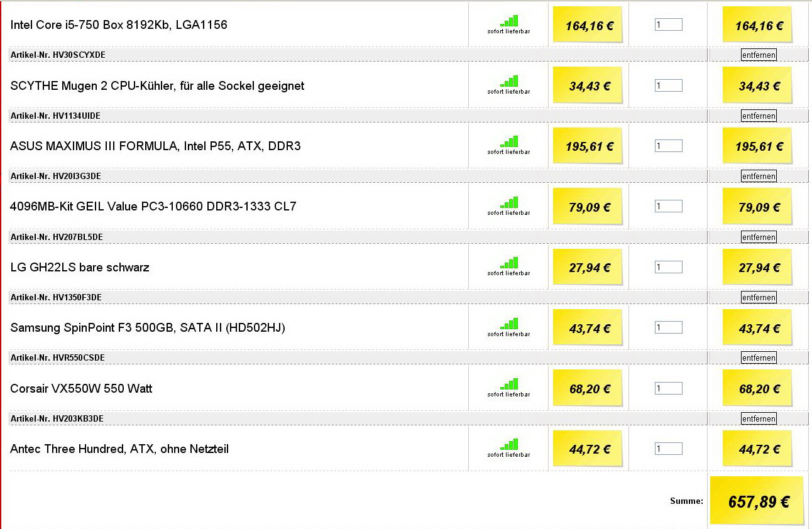Click unit price 34,43 € before quantity field
The height and width of the screenshot is (529, 812).
click(588, 85)
